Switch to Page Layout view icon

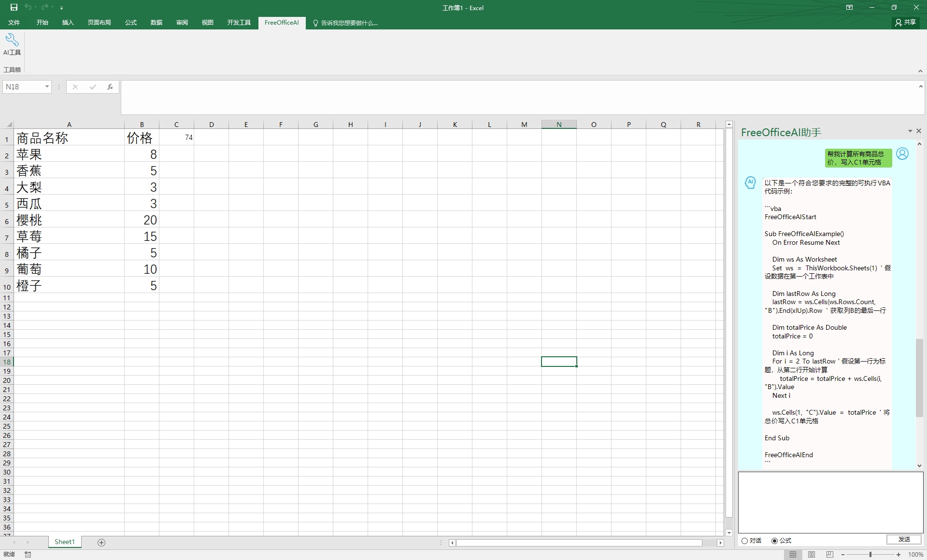[x=812, y=554]
